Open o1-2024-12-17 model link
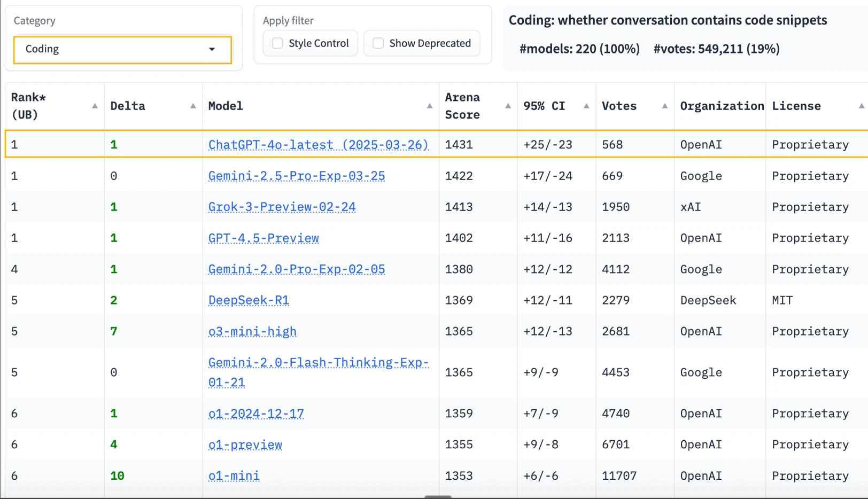Image resolution: width=868 pixels, height=499 pixels. click(256, 414)
